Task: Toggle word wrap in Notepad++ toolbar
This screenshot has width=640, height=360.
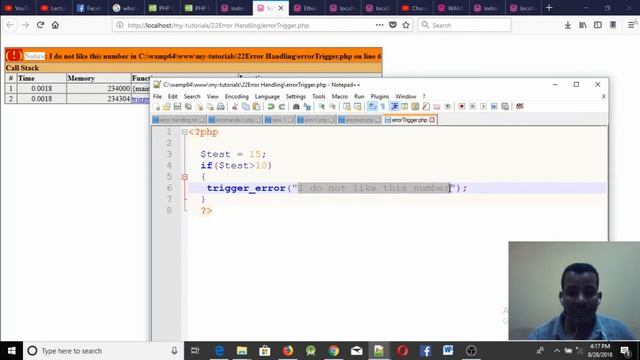Action: tap(372, 107)
